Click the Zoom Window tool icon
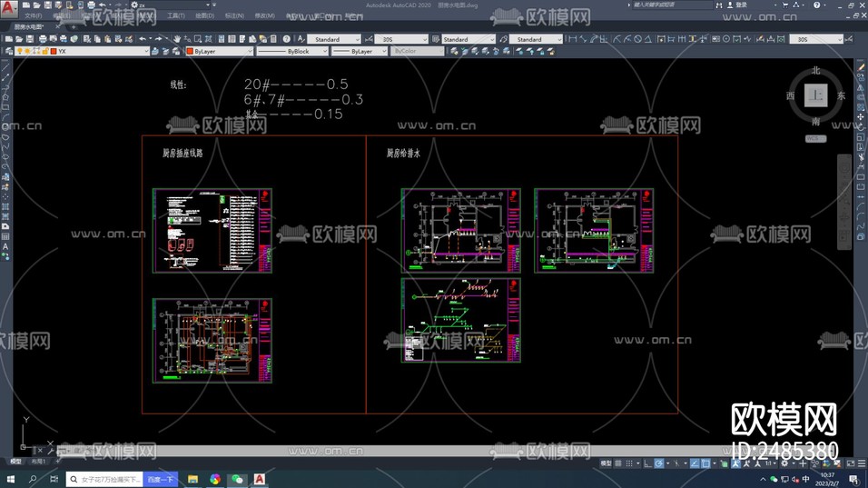868x488 pixels. tap(198, 39)
